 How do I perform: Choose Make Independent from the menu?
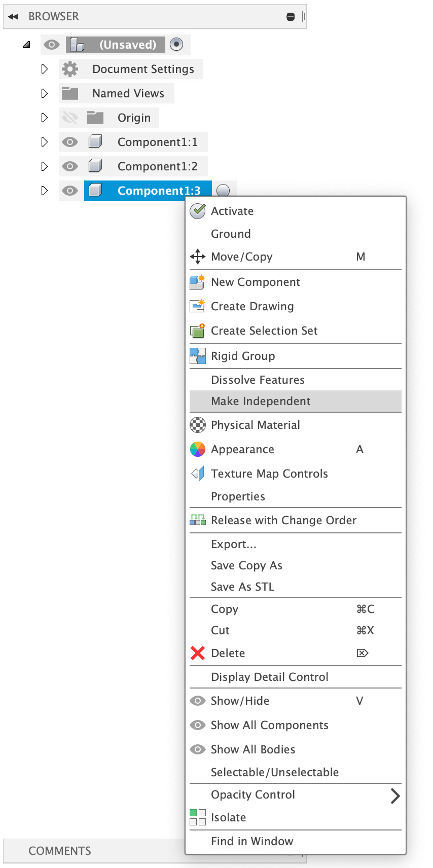click(x=261, y=401)
